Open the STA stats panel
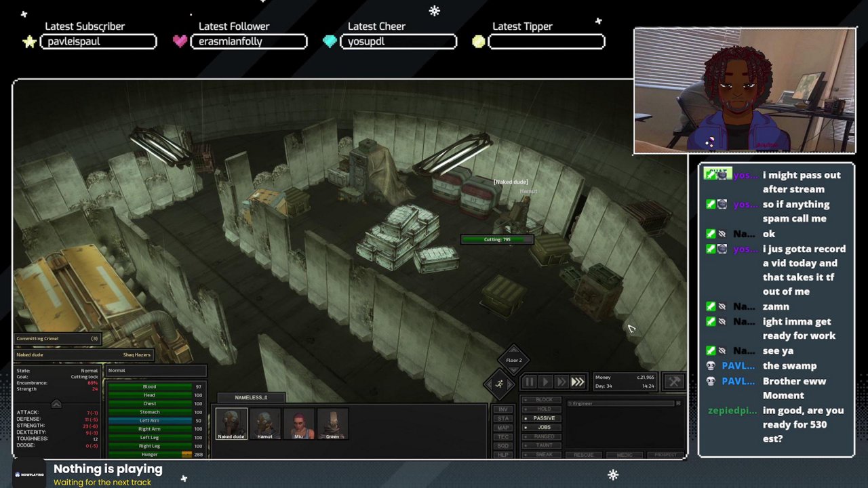 pos(503,419)
